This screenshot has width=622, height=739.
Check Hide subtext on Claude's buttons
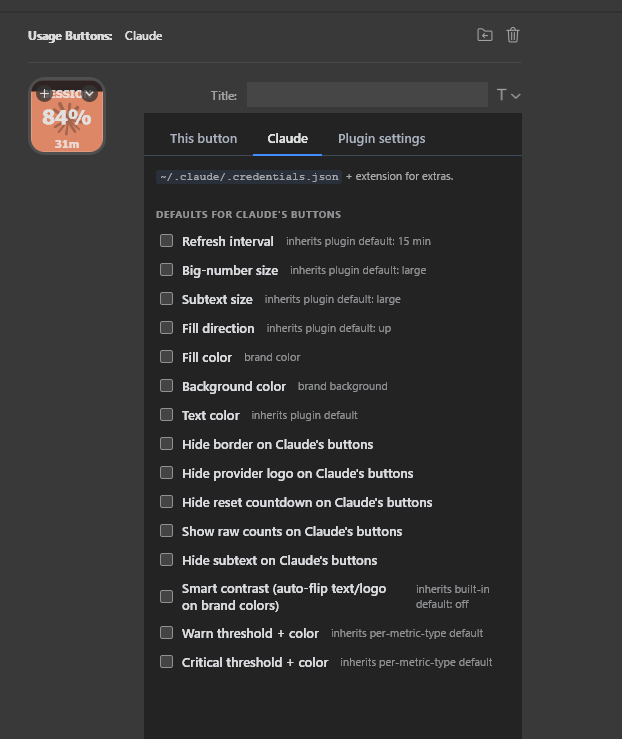pos(166,559)
